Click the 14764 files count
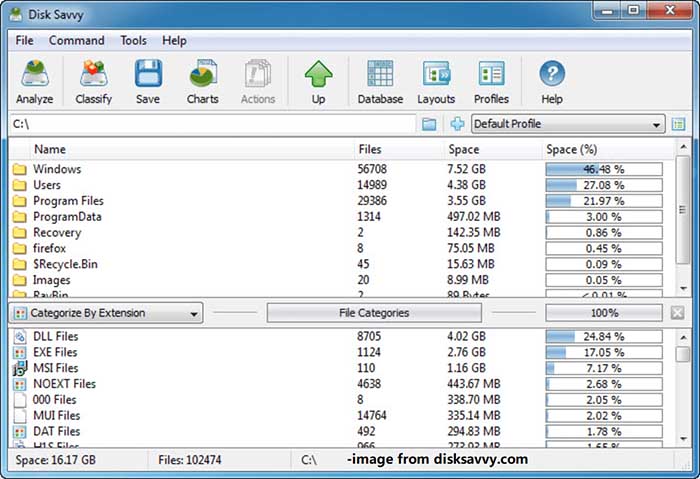This screenshot has width=700, height=479. click(x=372, y=416)
